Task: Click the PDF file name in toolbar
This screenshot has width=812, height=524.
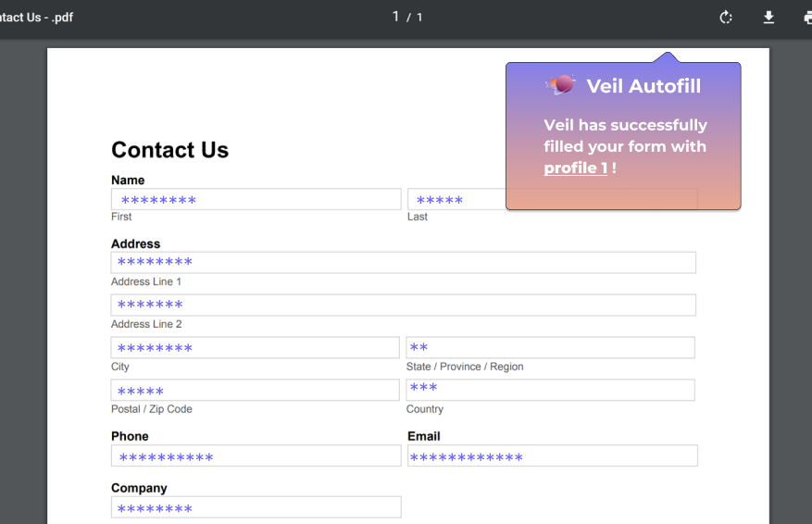Action: (x=36, y=18)
